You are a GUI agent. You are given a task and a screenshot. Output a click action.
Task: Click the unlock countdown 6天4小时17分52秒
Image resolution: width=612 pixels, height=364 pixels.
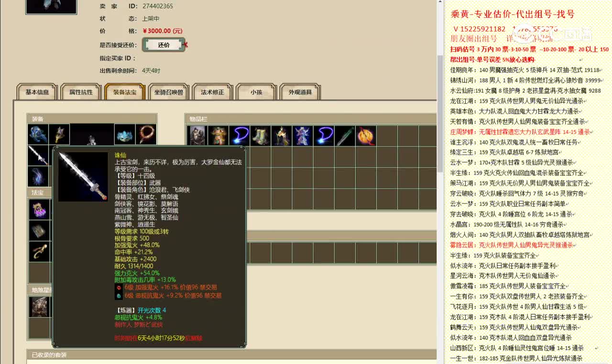[x=161, y=338]
